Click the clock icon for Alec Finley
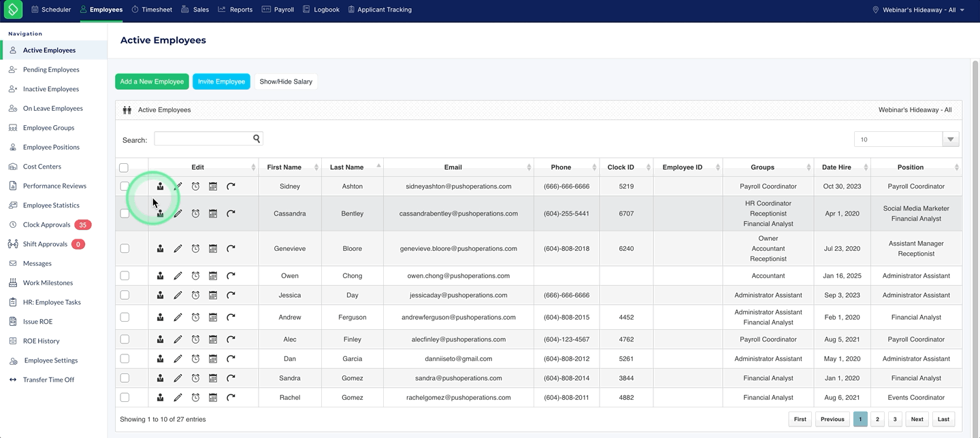The width and height of the screenshot is (980, 438). pyautogui.click(x=195, y=339)
